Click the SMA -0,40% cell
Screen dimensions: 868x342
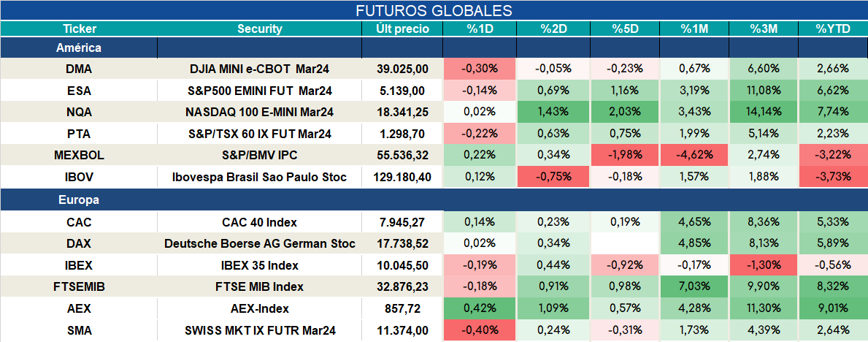[480, 331]
